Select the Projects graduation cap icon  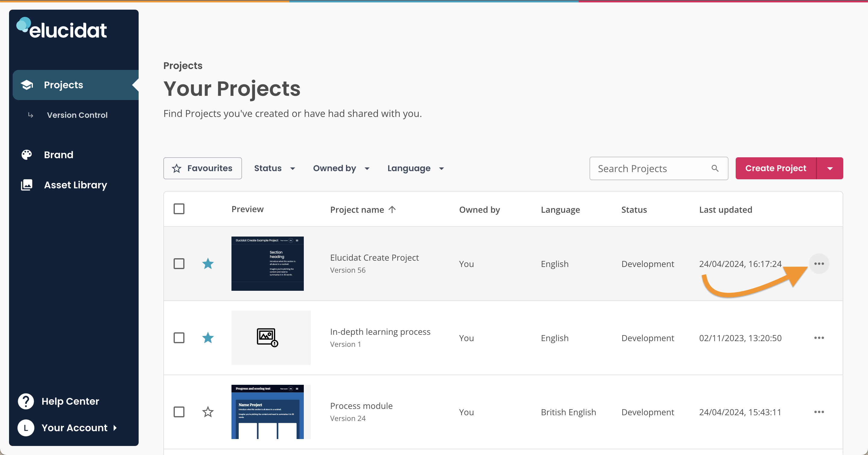click(27, 85)
